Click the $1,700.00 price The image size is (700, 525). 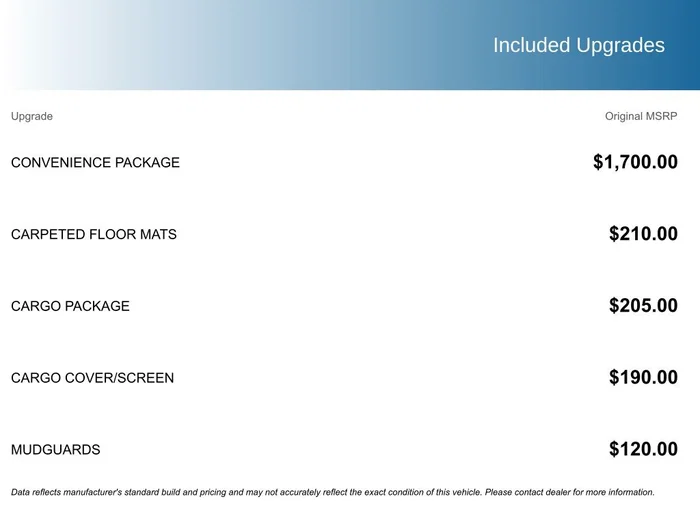click(x=635, y=162)
